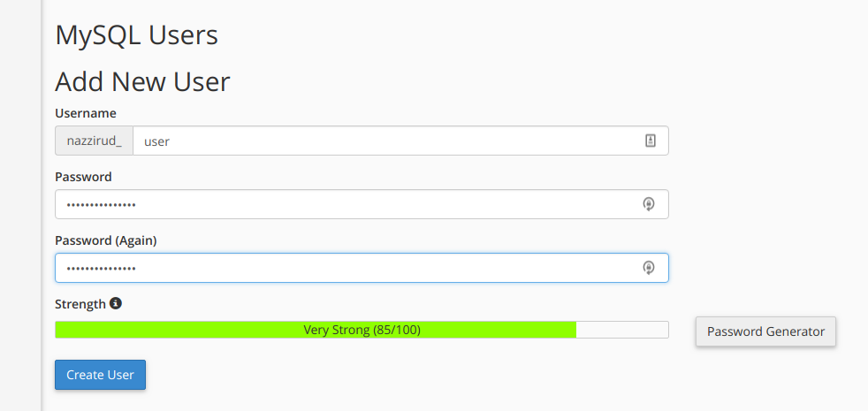Open the Password Generator
The image size is (868, 411).
765,331
